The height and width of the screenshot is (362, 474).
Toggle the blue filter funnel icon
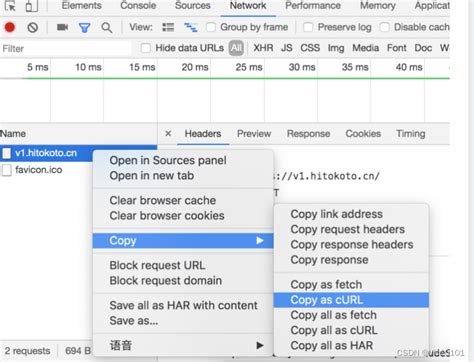(85, 27)
